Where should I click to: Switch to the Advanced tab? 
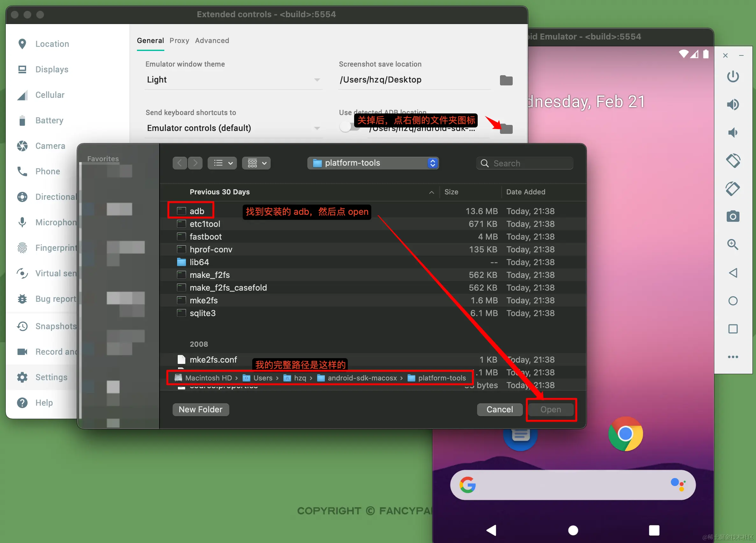pyautogui.click(x=212, y=41)
